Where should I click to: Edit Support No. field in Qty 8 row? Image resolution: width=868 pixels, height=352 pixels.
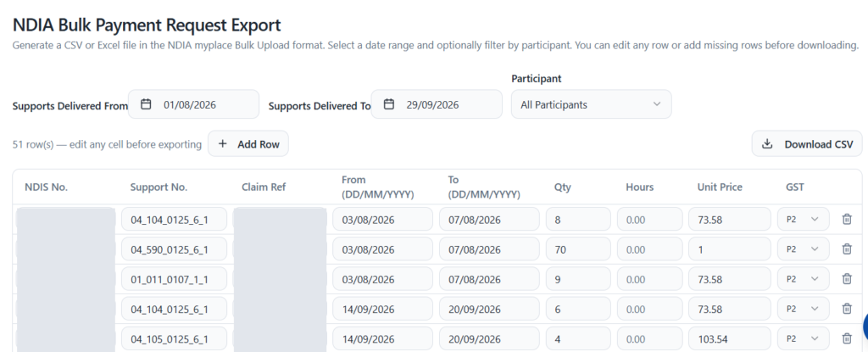[175, 220]
